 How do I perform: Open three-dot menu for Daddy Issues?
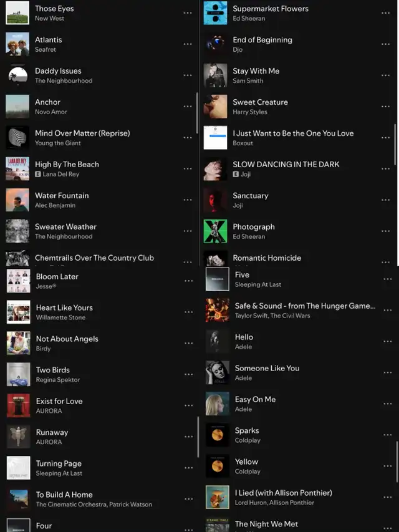click(x=188, y=75)
